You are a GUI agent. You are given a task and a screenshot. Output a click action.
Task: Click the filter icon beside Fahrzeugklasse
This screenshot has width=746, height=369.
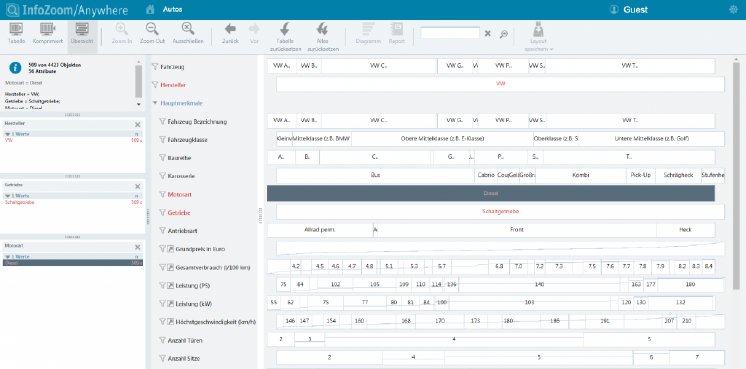(162, 140)
